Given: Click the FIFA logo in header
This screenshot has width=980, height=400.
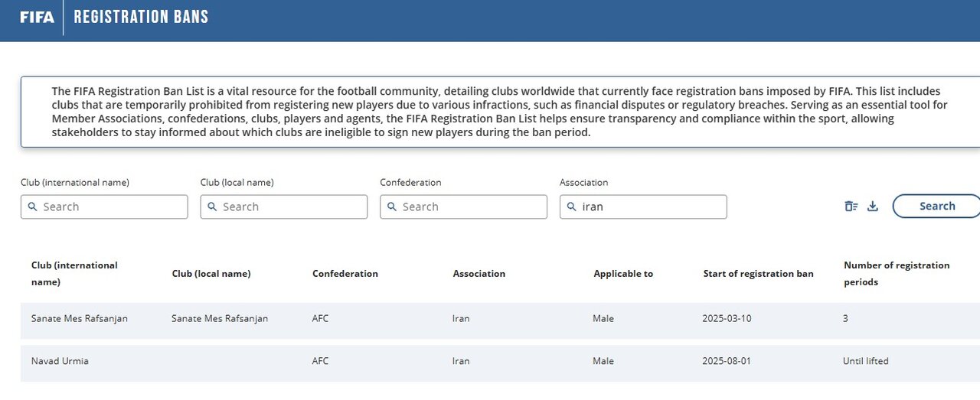Looking at the screenshot, I should [x=37, y=17].
